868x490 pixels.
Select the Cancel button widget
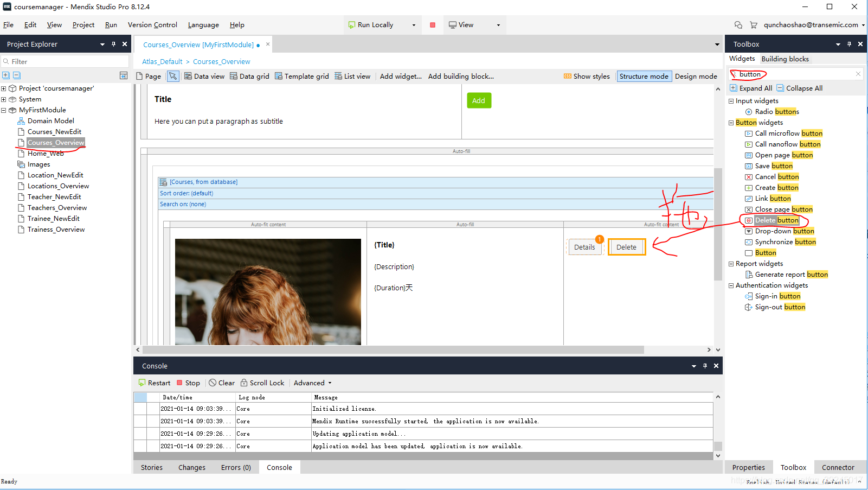772,177
